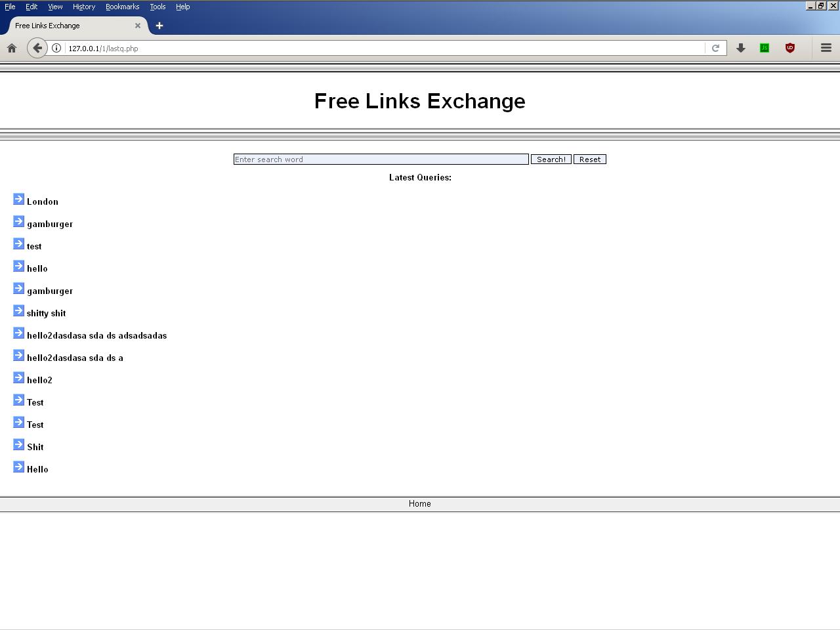Reload the page using the refresh icon
840x630 pixels.
[715, 48]
